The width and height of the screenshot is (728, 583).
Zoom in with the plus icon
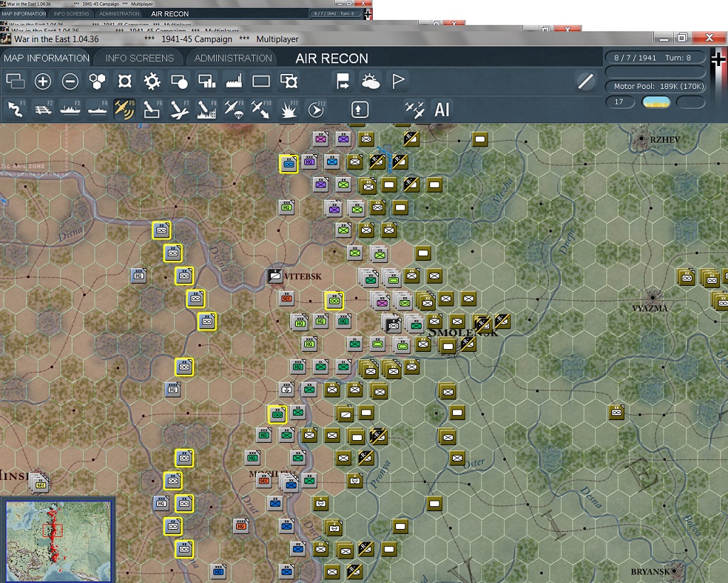click(43, 81)
